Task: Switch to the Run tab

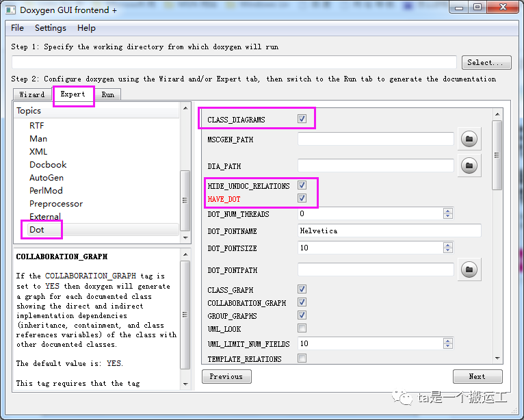Action: coord(108,94)
